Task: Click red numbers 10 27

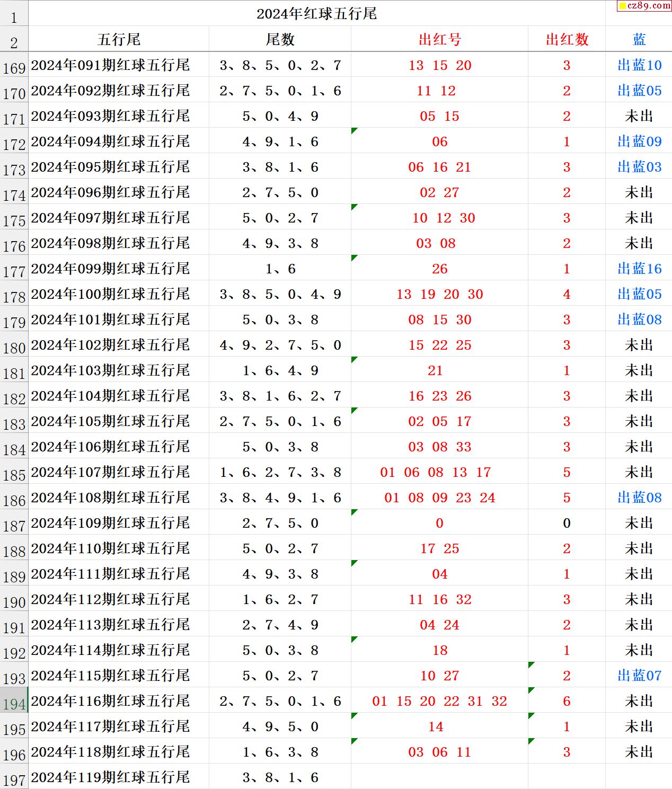Action: point(439,676)
